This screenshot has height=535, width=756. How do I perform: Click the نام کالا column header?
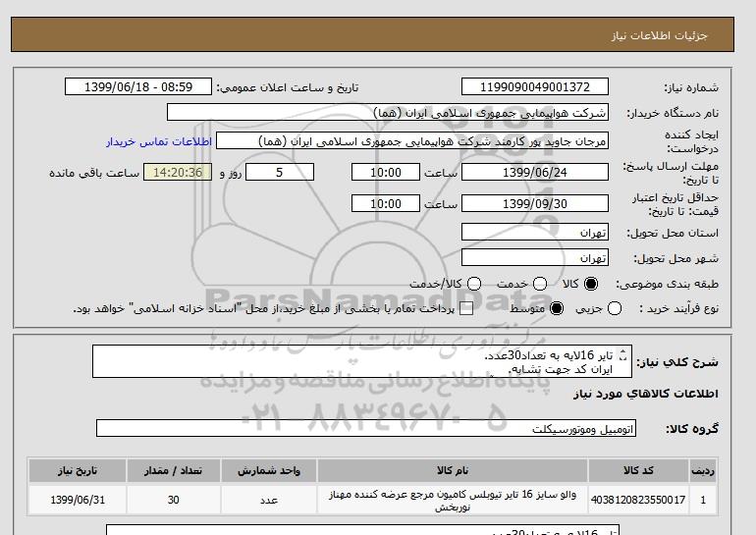pyautogui.click(x=453, y=470)
